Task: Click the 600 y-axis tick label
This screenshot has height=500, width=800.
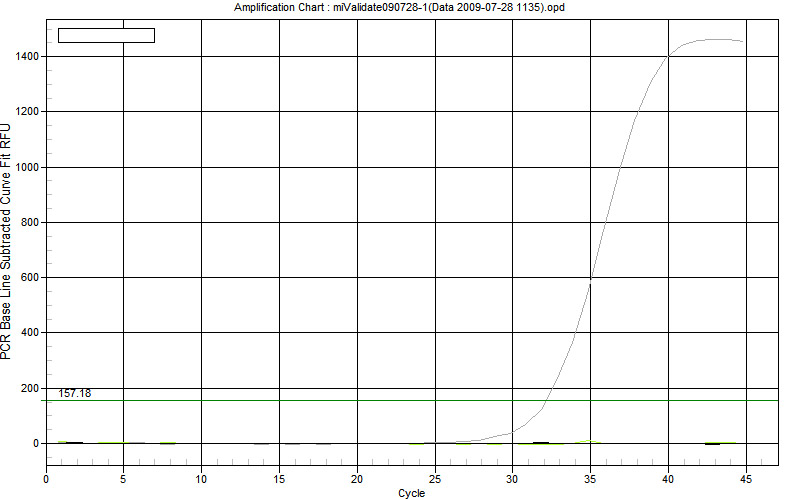Action: [30, 278]
